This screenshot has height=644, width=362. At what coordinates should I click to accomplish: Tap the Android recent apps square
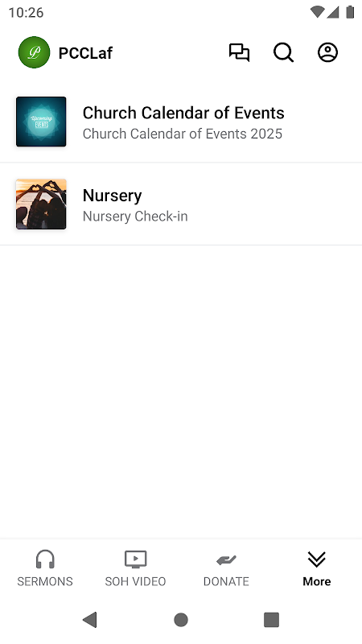(x=271, y=620)
